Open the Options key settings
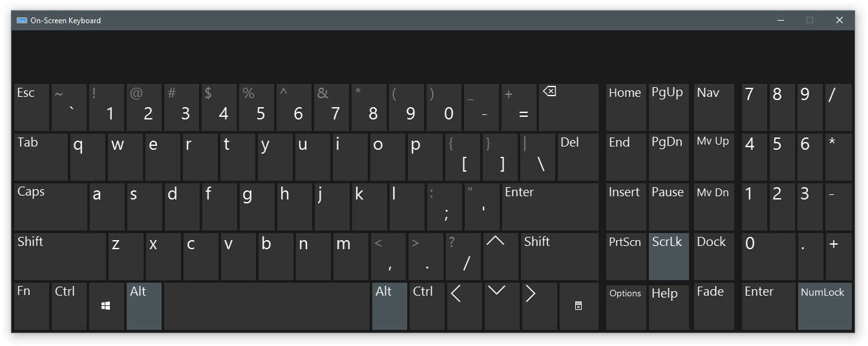 click(626, 306)
